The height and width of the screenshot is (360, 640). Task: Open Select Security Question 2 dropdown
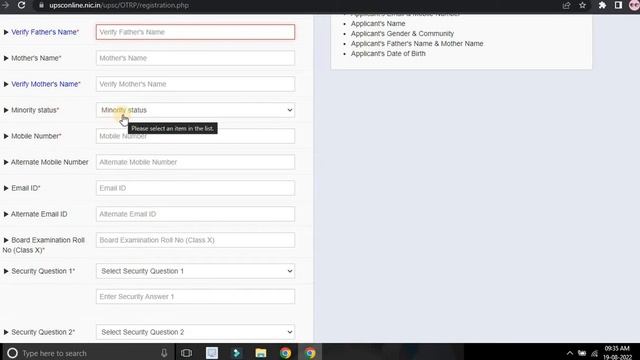tap(195, 332)
